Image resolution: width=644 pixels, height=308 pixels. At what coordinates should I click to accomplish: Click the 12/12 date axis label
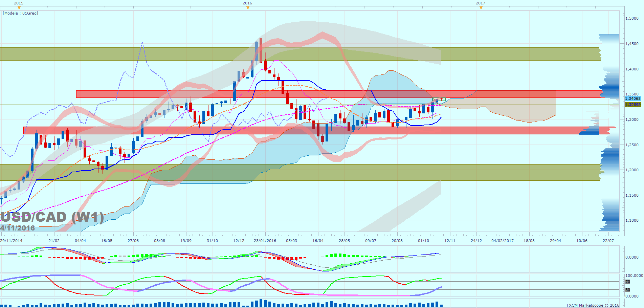239,241
